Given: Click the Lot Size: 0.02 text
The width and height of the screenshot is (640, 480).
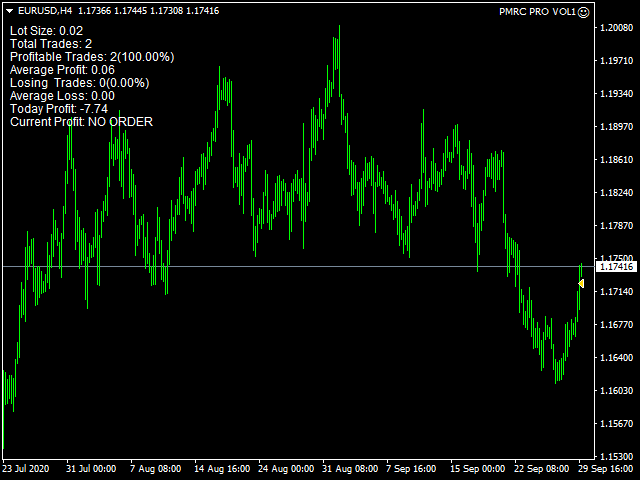Looking at the screenshot, I should coord(47,31).
